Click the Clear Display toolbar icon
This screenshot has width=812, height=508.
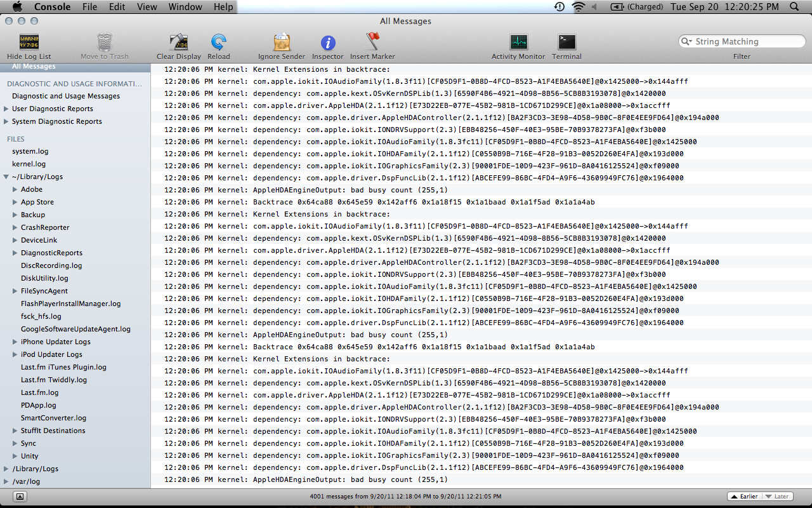179,43
